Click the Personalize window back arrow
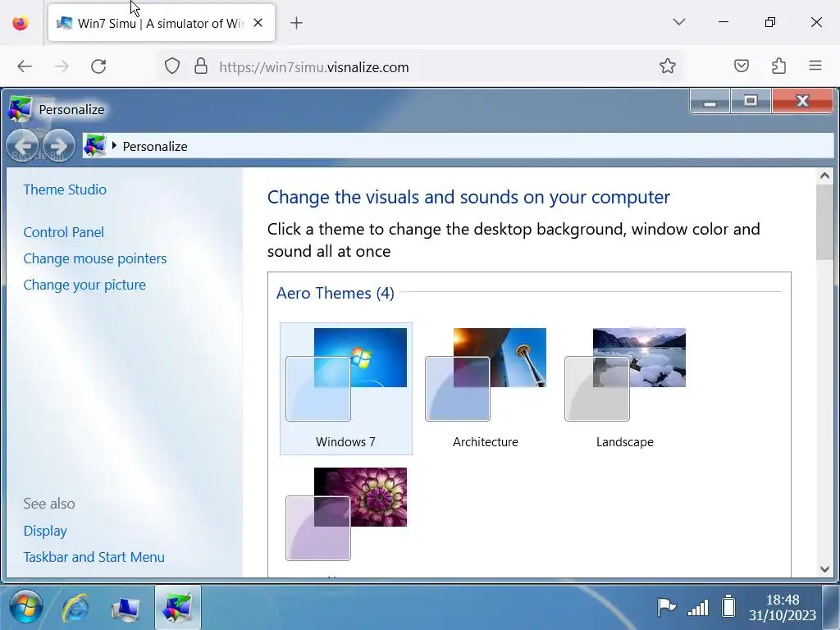This screenshot has height=630, width=840. coord(22,146)
